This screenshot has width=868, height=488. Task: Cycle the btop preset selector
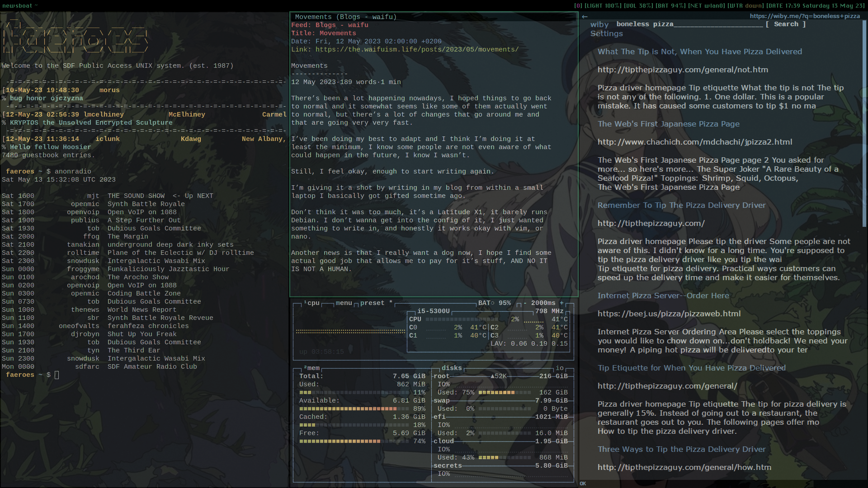373,303
